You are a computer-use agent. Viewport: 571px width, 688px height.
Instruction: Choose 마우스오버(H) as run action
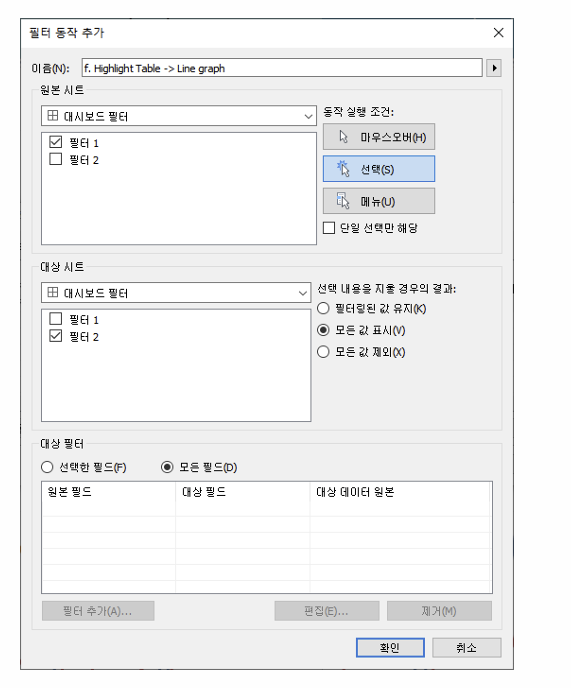379,137
